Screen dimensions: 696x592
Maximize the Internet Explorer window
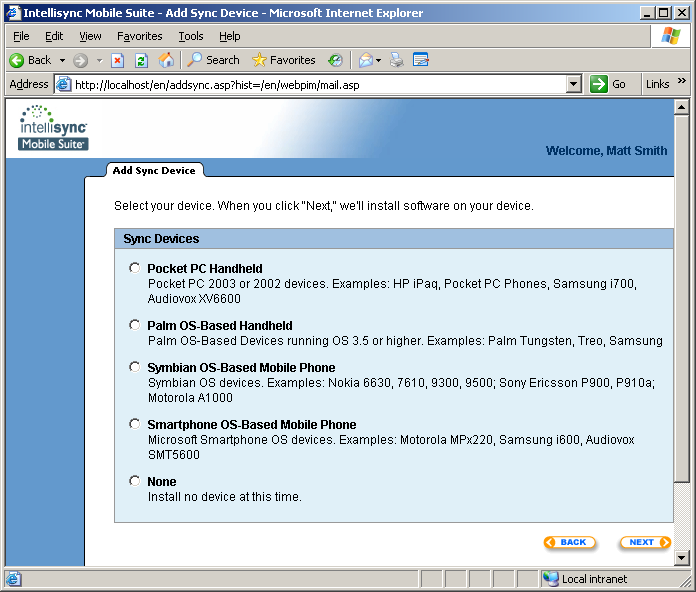(664, 13)
